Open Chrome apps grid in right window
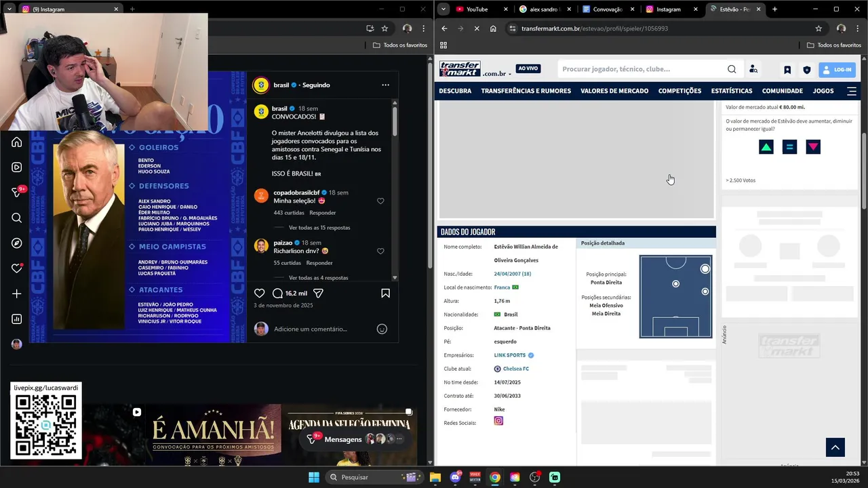This screenshot has width=868, height=488. click(x=443, y=45)
